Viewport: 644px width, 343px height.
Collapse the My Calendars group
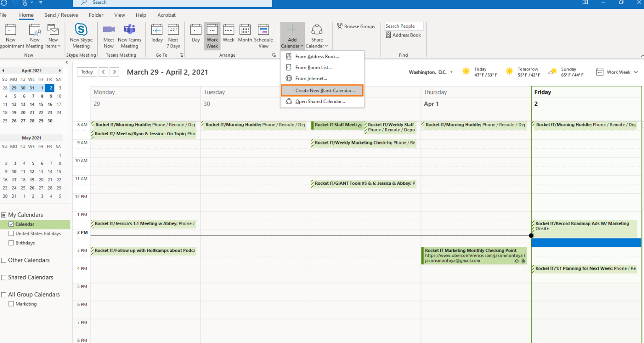(x=3, y=215)
